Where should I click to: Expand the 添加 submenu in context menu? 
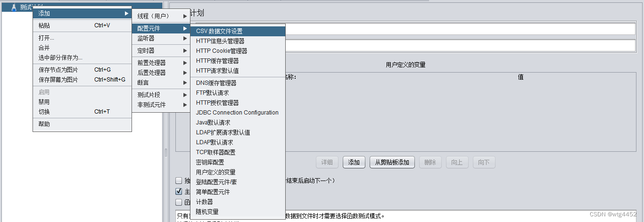pos(82,14)
